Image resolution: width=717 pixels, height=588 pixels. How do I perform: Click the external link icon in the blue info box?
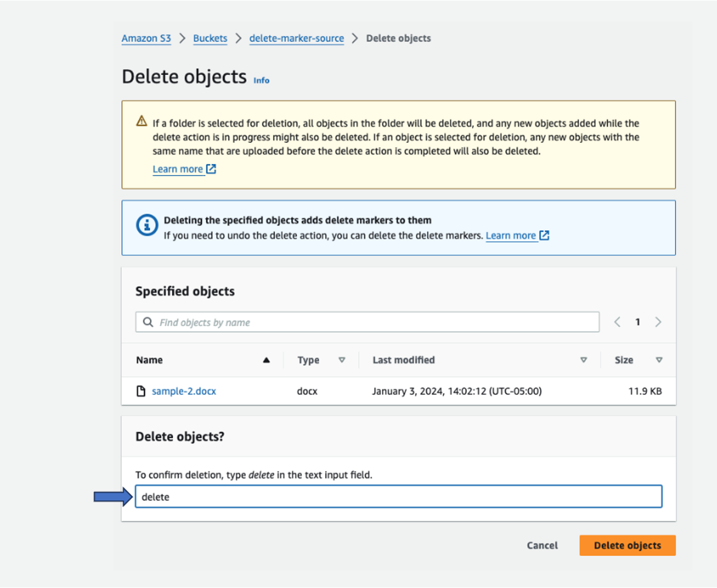(544, 235)
